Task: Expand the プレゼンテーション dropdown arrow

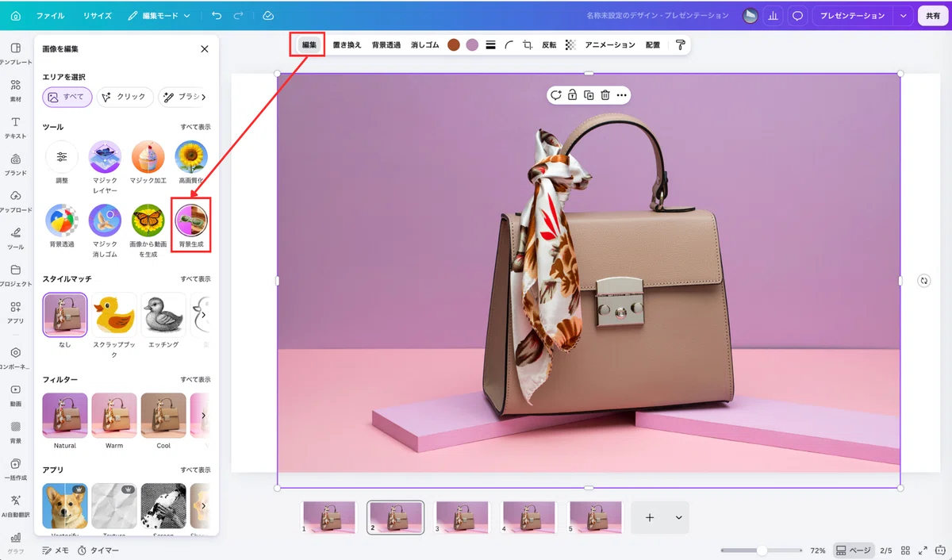Action: [x=903, y=15]
